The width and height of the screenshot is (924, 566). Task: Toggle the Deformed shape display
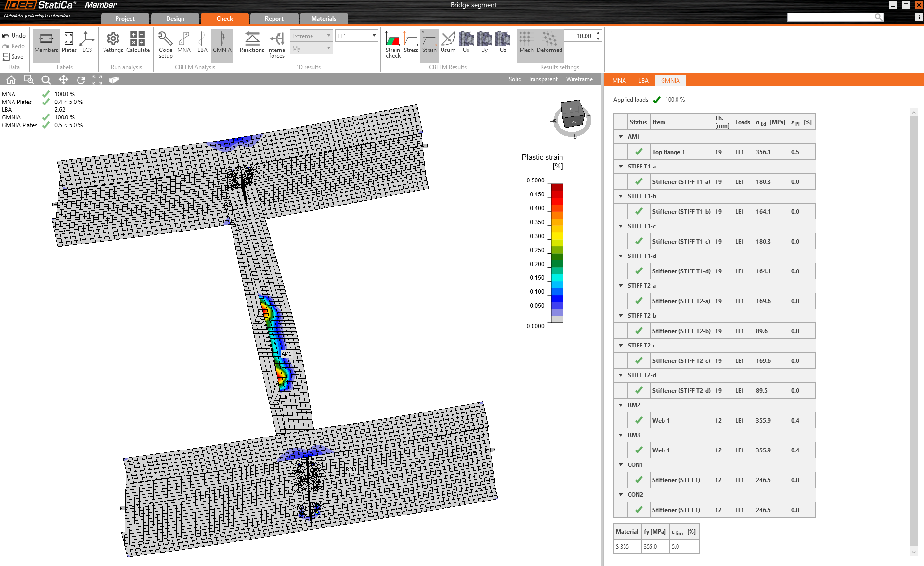pyautogui.click(x=549, y=42)
